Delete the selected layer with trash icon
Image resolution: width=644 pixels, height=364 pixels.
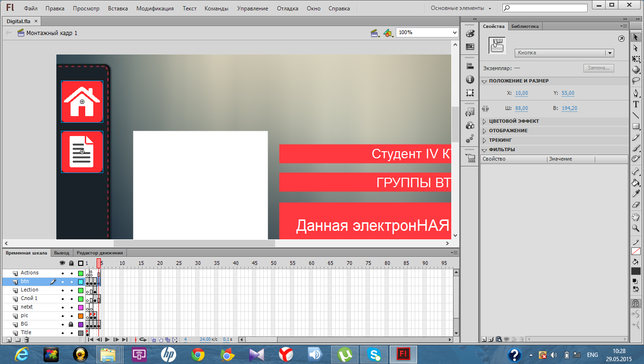tap(27, 339)
